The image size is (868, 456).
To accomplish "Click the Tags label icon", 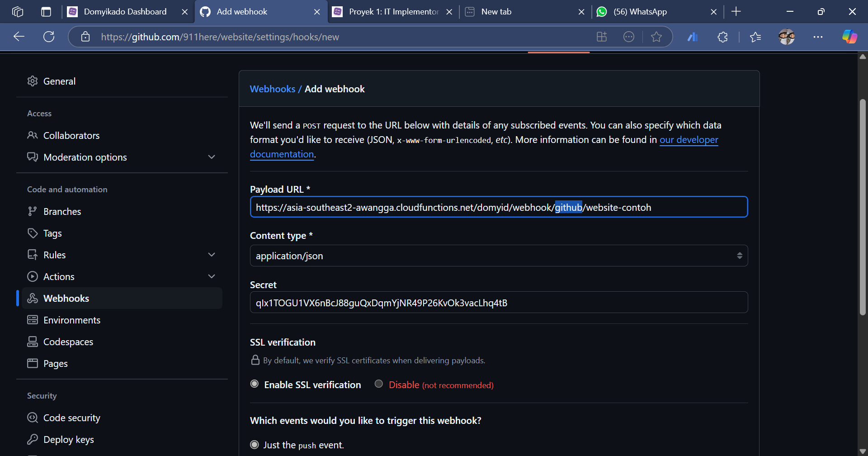I will pyautogui.click(x=33, y=233).
